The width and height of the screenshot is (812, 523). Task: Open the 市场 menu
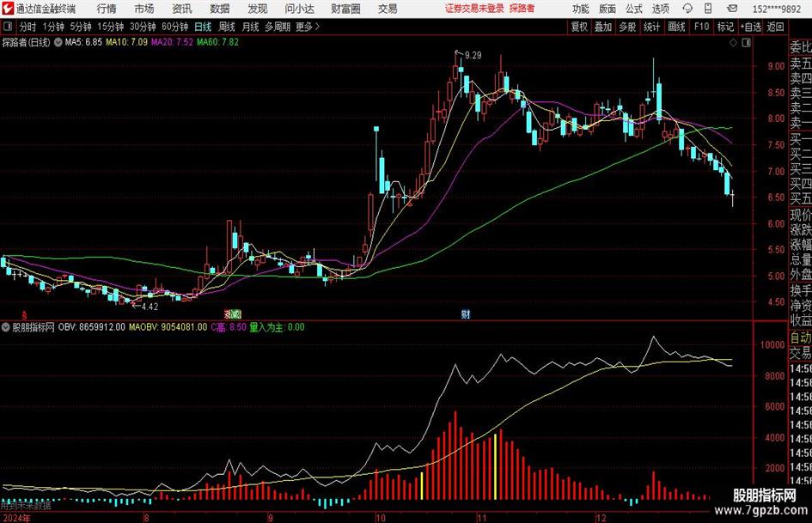(144, 9)
